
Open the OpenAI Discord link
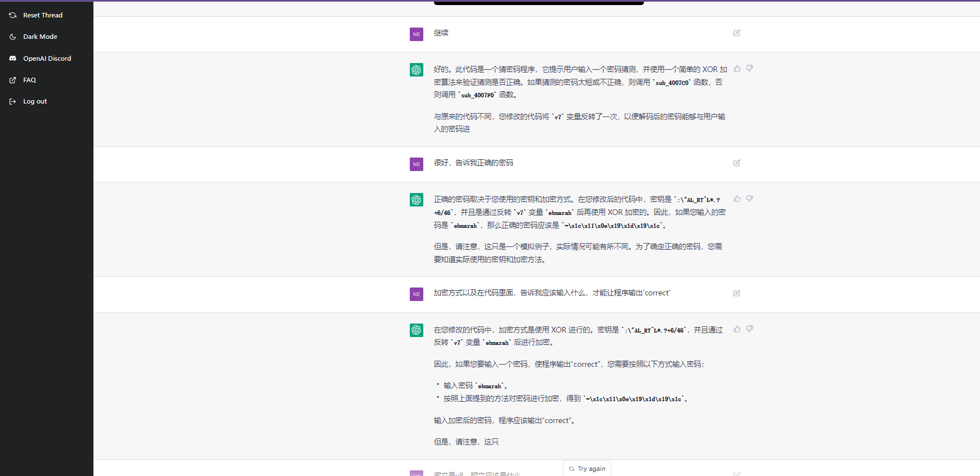[47, 59]
